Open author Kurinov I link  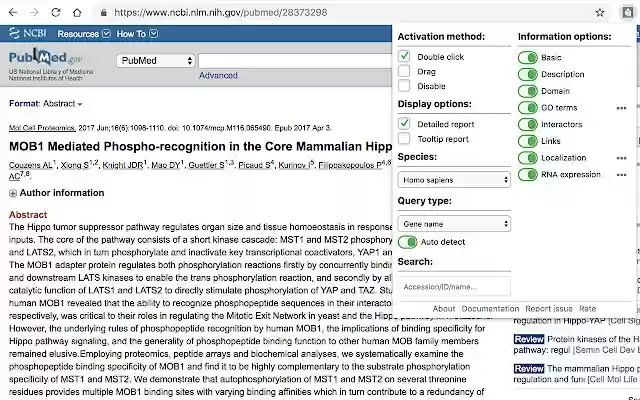[294, 165]
